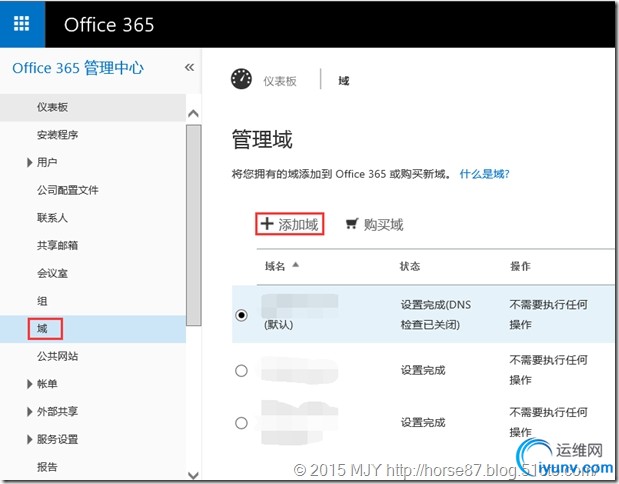Click the 设置完成(DNS 检查已关闭) status cell

point(436,315)
